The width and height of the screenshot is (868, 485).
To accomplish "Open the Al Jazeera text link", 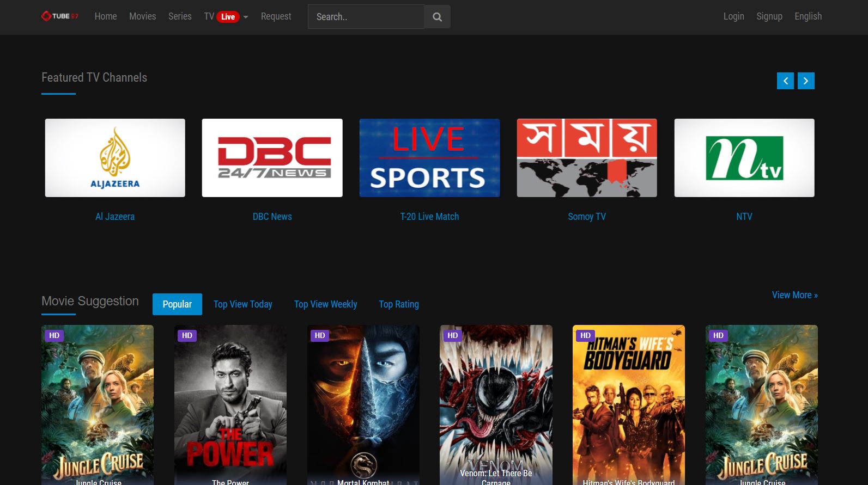I will pos(115,217).
